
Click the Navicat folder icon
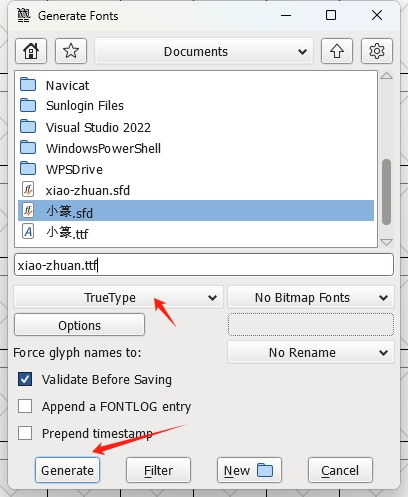click(28, 85)
